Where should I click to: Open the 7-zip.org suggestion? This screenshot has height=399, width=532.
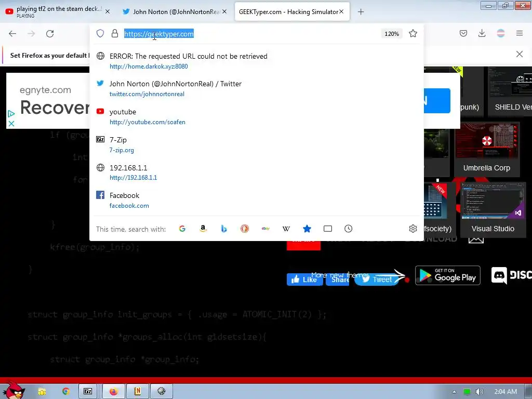click(257, 145)
